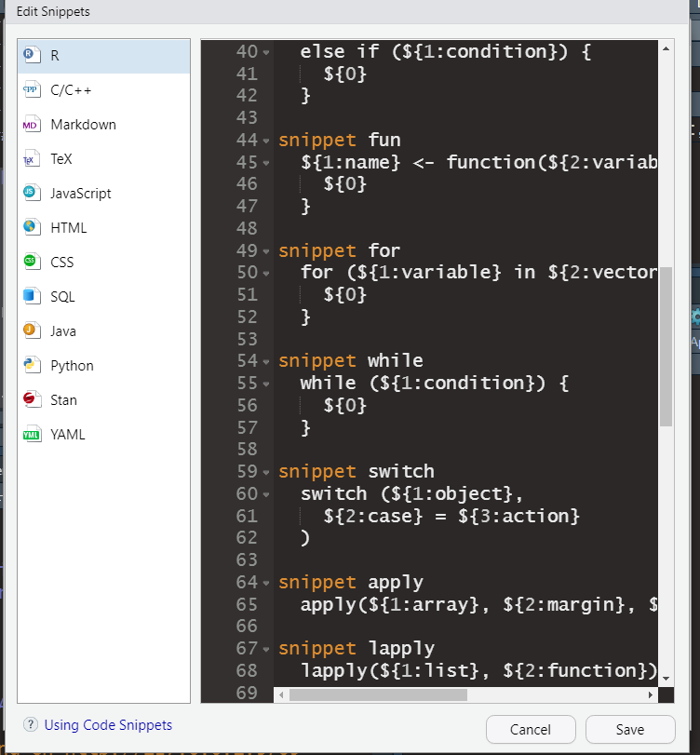Click vertical scrollbar down arrow
The width and height of the screenshot is (700, 755).
tap(666, 679)
